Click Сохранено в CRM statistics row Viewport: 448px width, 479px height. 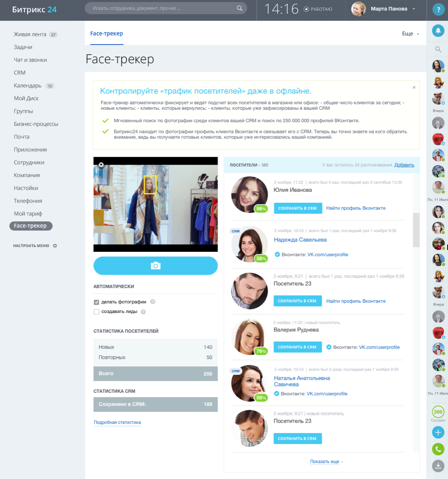pos(156,404)
